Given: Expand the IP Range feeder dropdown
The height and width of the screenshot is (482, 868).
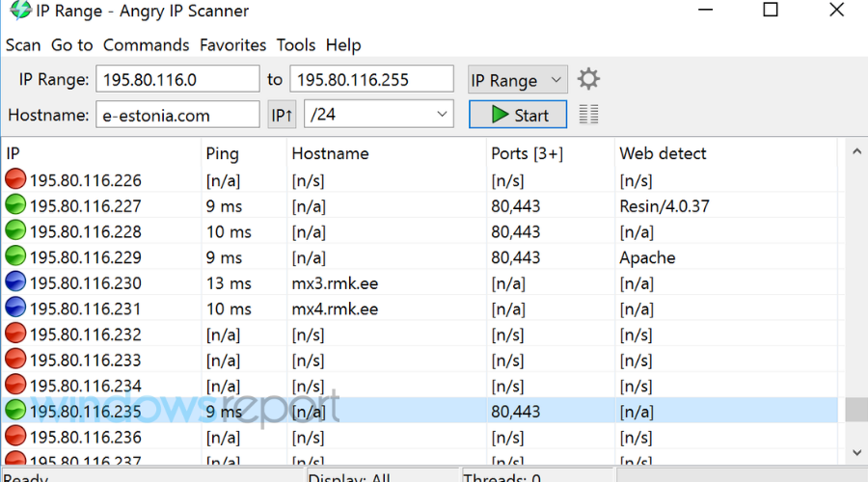Looking at the screenshot, I should click(x=517, y=80).
